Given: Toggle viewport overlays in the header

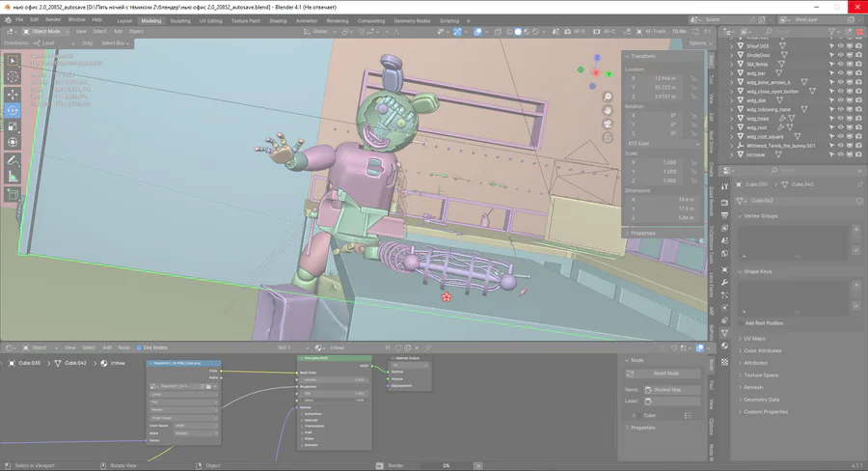Looking at the screenshot, I should pos(478,32).
